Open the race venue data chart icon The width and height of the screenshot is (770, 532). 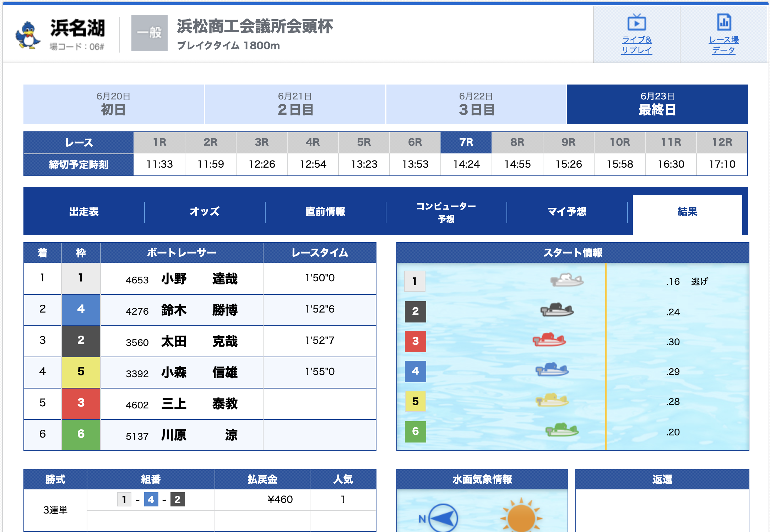coord(724,22)
